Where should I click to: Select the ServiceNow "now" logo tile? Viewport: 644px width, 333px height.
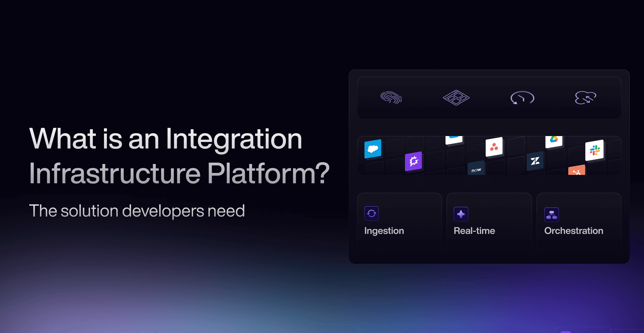point(476,169)
